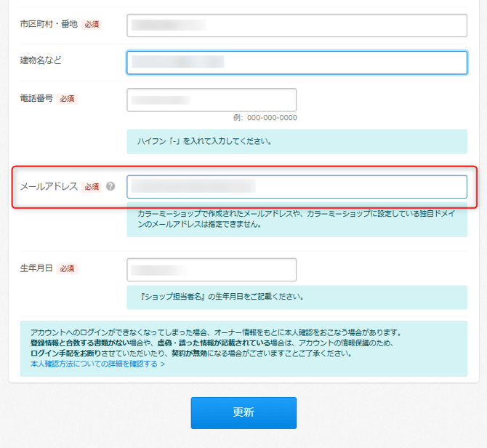
Task: Click the hyphen input hint box
Action: coord(297,142)
